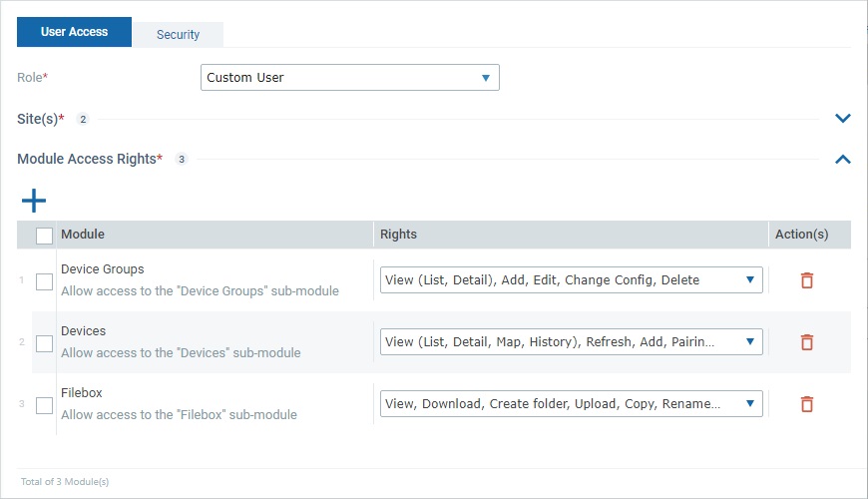Check the Device Groups row checkbox
The image size is (868, 499).
[44, 281]
